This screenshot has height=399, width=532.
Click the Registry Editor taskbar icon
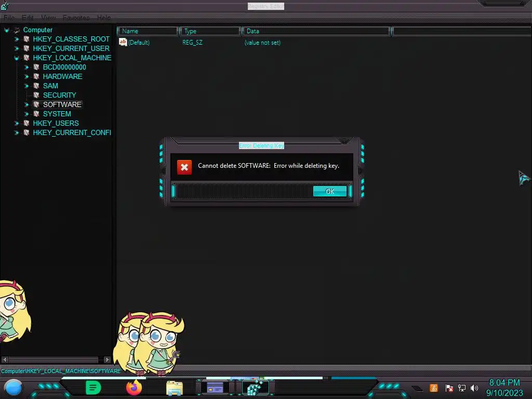click(x=256, y=388)
